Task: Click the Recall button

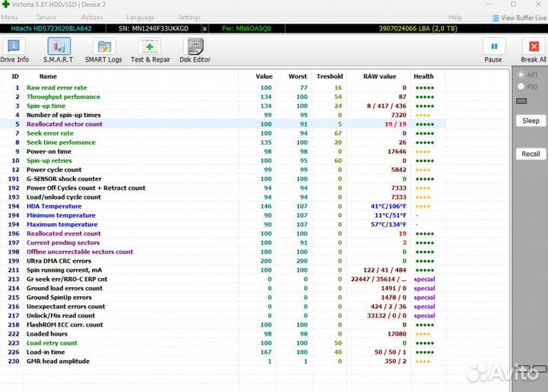Action: point(530,154)
